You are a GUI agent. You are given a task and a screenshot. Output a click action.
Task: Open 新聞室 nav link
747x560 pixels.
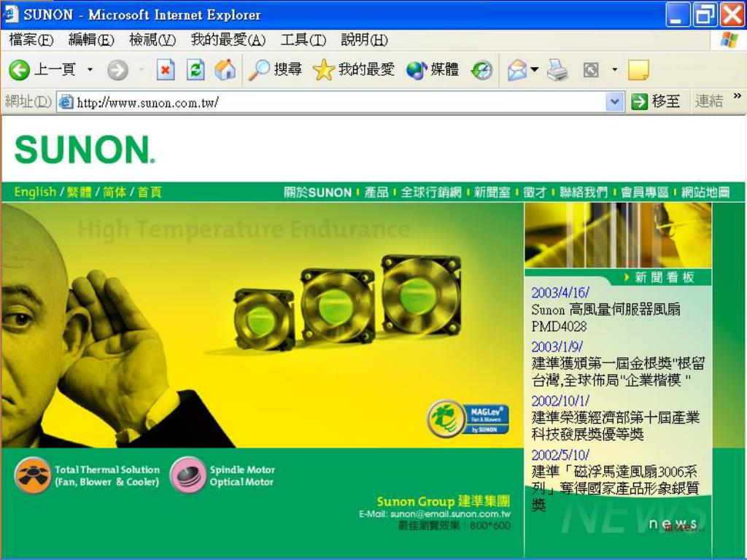click(492, 192)
